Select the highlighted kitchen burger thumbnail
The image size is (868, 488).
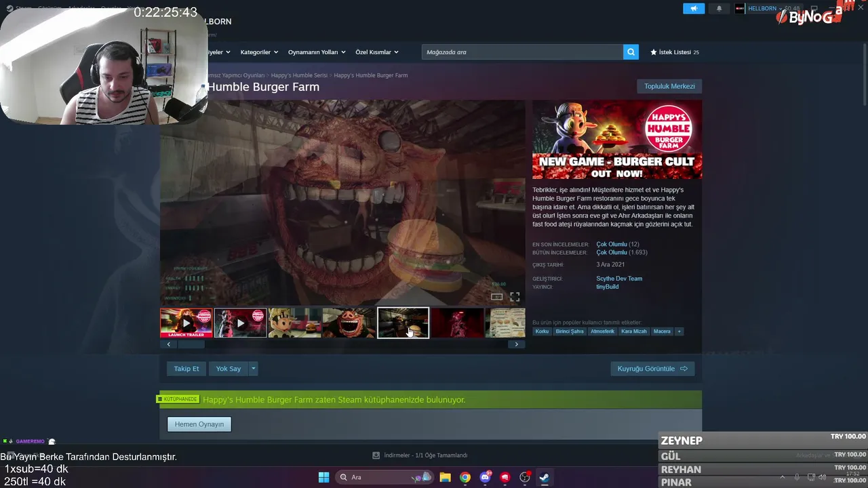point(403,323)
